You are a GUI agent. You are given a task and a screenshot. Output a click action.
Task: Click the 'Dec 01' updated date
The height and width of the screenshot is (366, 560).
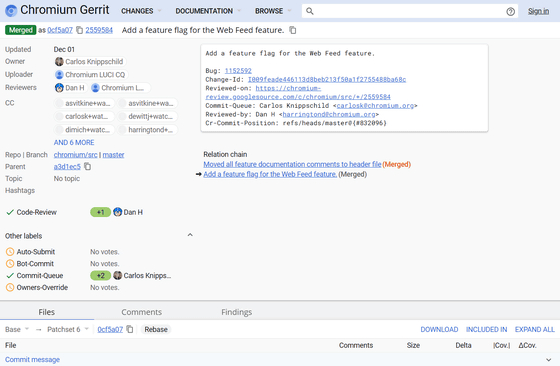coord(64,49)
